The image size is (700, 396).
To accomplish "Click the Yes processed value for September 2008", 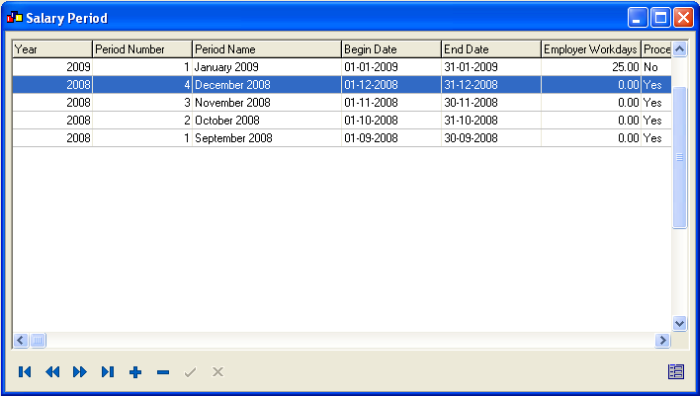I will tap(652, 138).
